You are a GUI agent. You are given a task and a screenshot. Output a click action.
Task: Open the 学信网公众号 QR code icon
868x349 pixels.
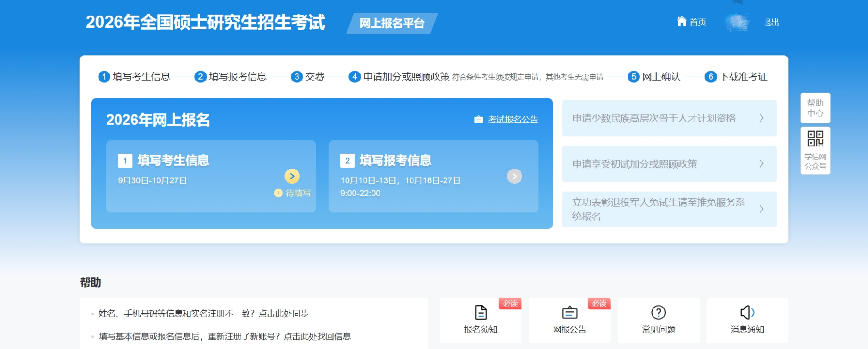[815, 139]
